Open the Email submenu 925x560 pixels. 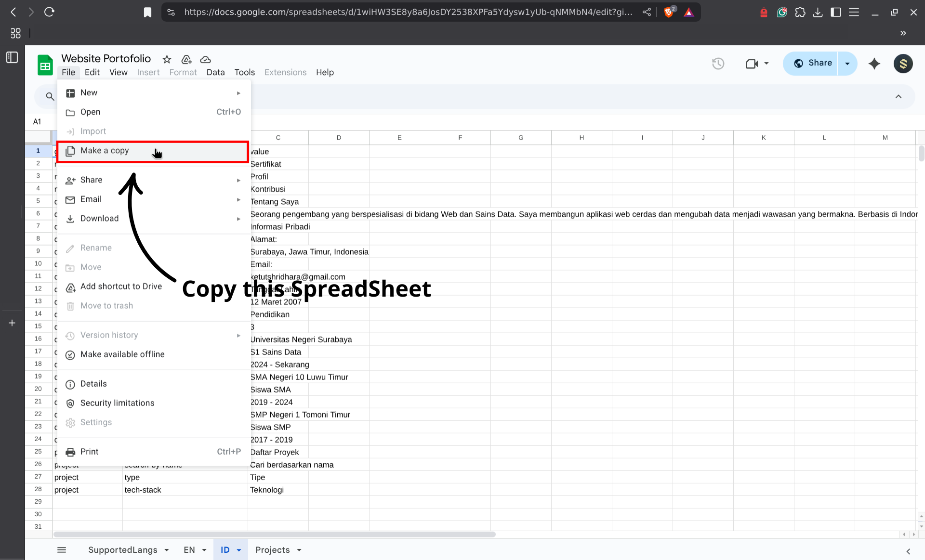click(154, 199)
